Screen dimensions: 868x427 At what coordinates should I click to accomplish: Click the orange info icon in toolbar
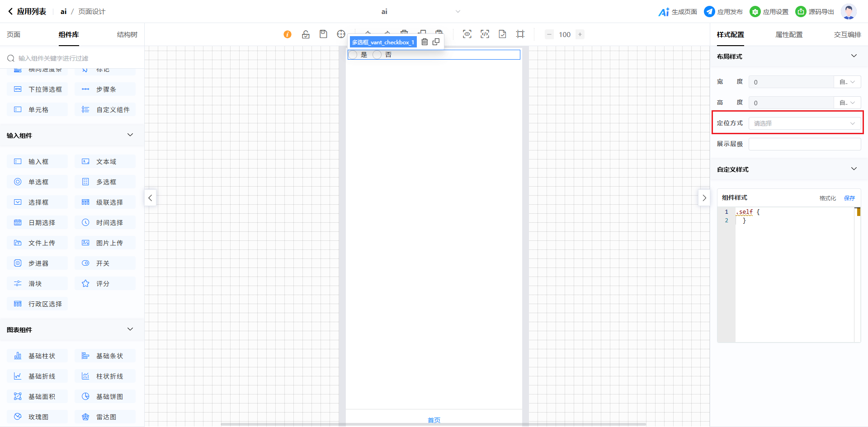[288, 34]
